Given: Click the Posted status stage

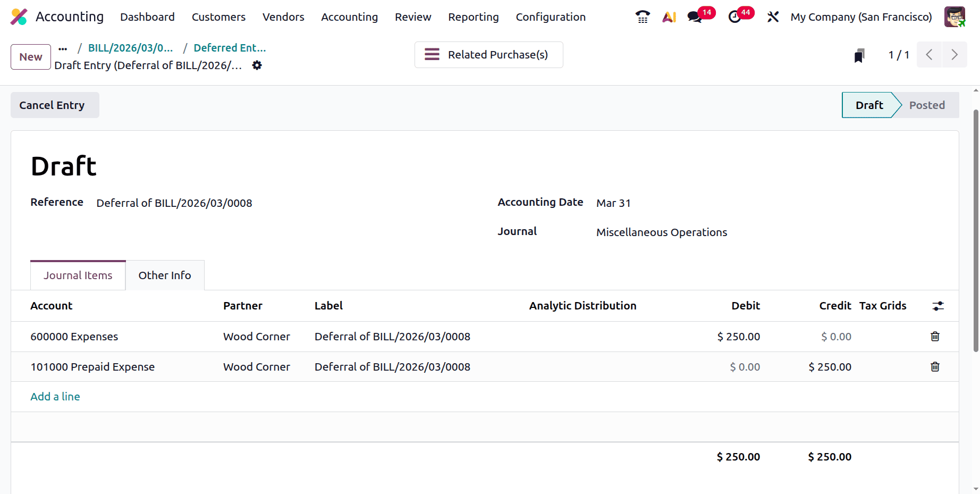Looking at the screenshot, I should [x=927, y=105].
